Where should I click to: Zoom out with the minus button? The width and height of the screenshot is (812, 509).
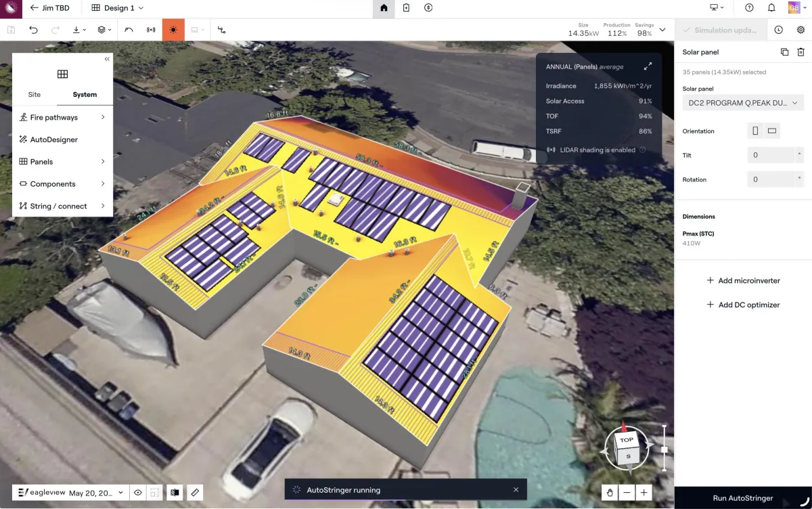click(627, 493)
